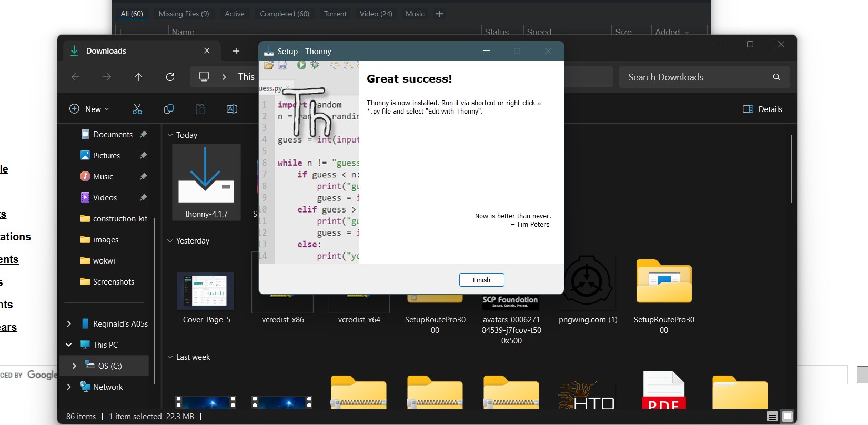Go back in File Explorer
This screenshot has height=425, width=868.
coord(75,77)
